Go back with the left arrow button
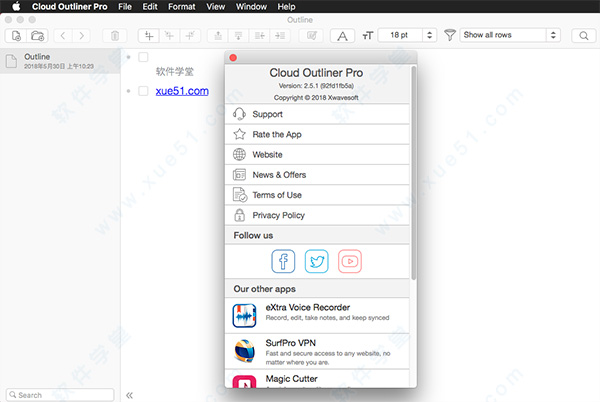Screen dimensions: 600x402 pyautogui.click(x=63, y=36)
